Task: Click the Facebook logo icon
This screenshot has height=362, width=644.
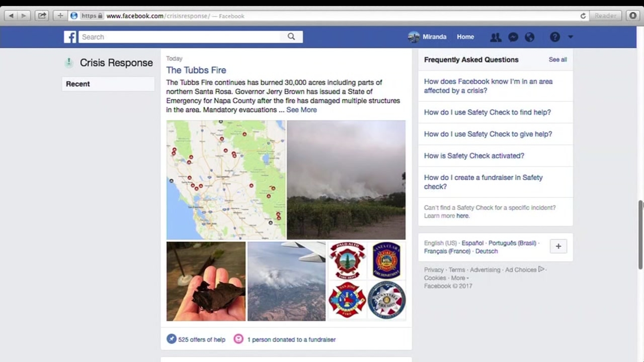Action: [70, 37]
